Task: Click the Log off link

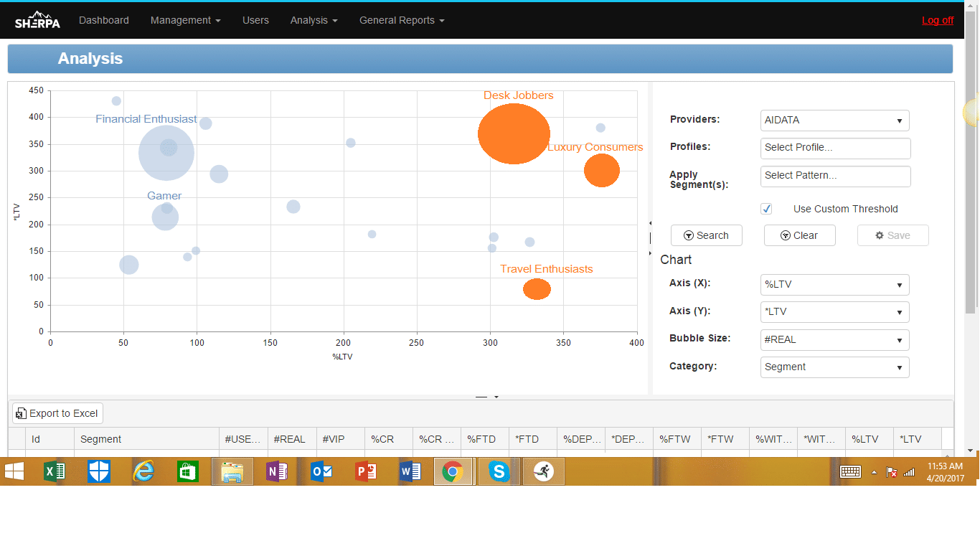Action: point(937,20)
